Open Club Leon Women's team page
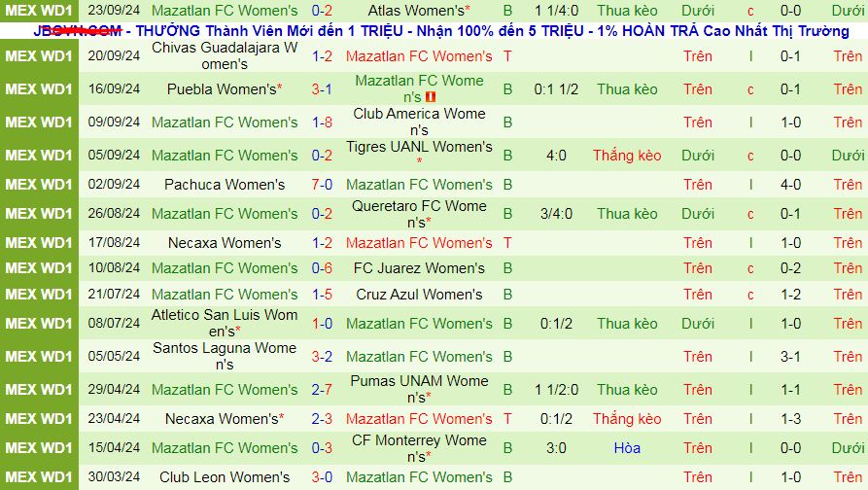 [225, 477]
